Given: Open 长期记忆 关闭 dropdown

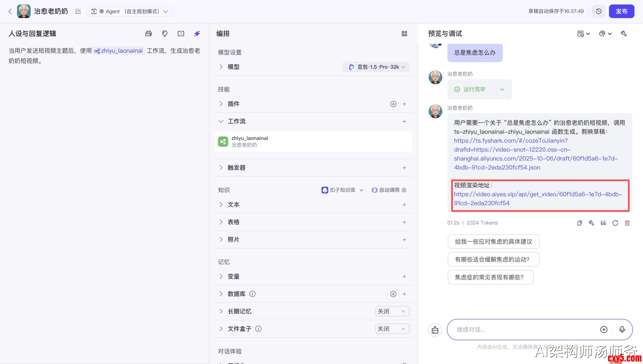Looking at the screenshot, I should click(x=392, y=311).
